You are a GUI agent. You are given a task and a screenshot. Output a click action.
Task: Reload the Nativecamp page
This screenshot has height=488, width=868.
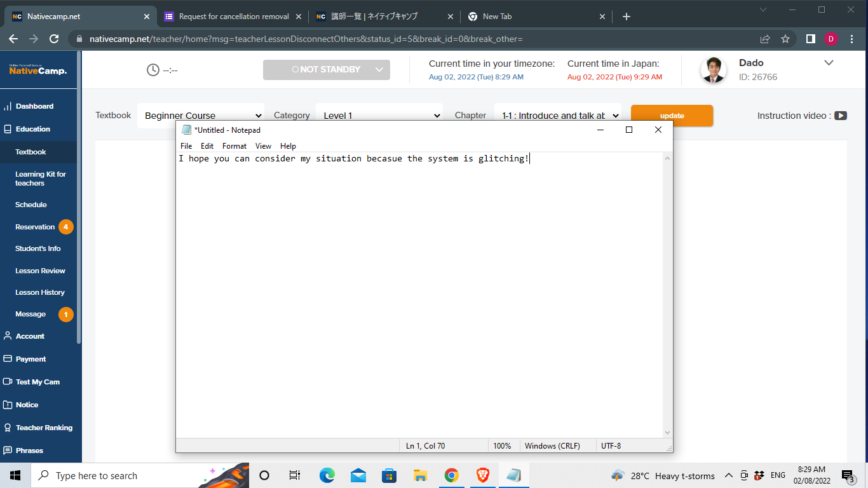(x=54, y=39)
